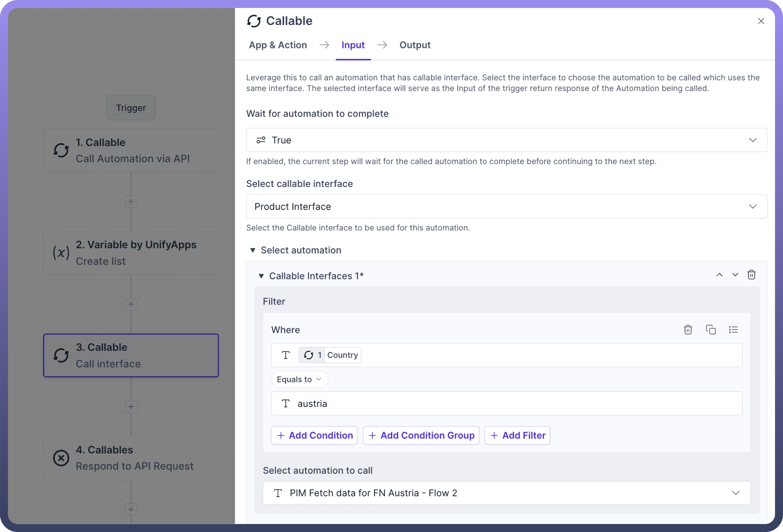
Task: Move Callable Interfaces 1 down
Action: [735, 275]
